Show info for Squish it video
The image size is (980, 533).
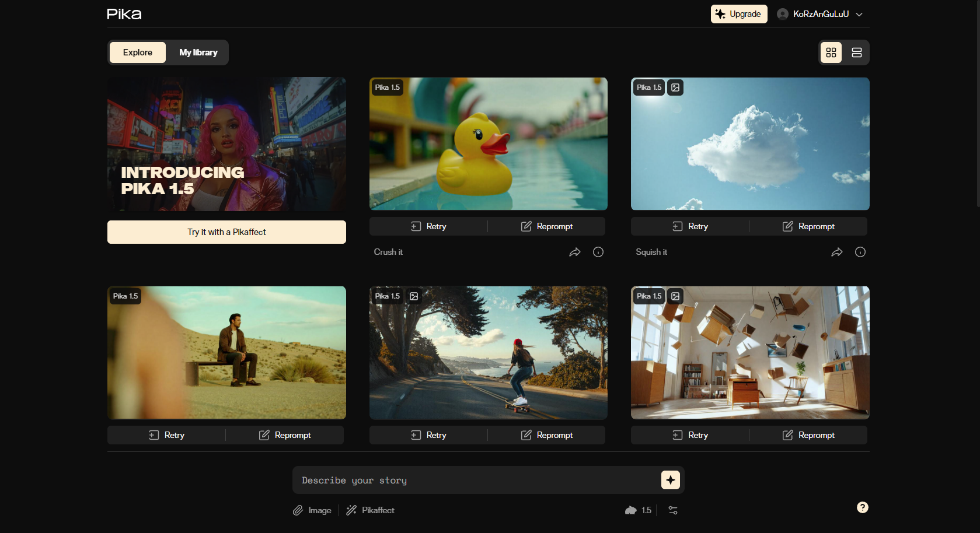[x=860, y=252]
